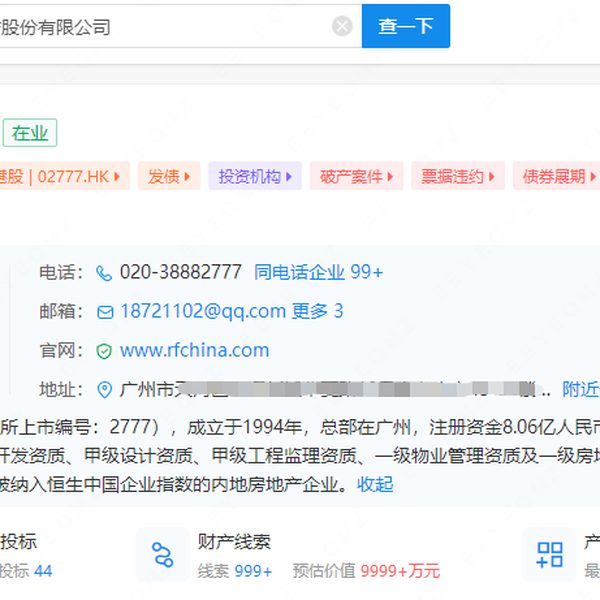Click the green verified shield icon
This screenshot has width=600, height=600.
point(104,351)
